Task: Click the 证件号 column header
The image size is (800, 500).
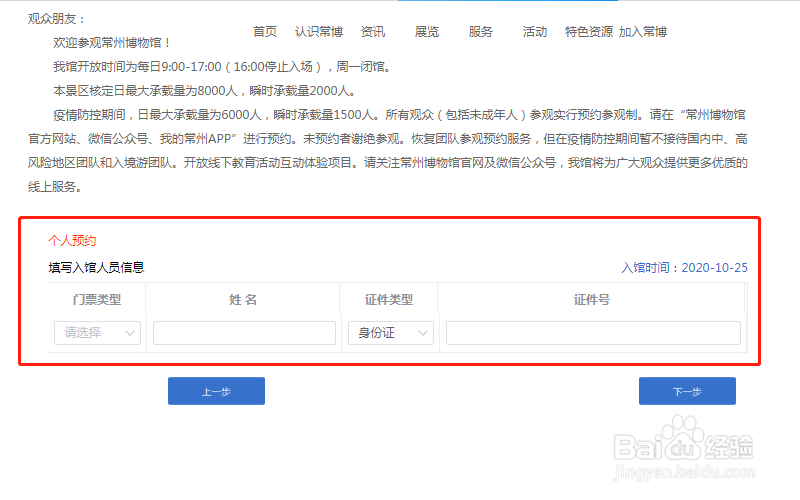Action: 592,299
